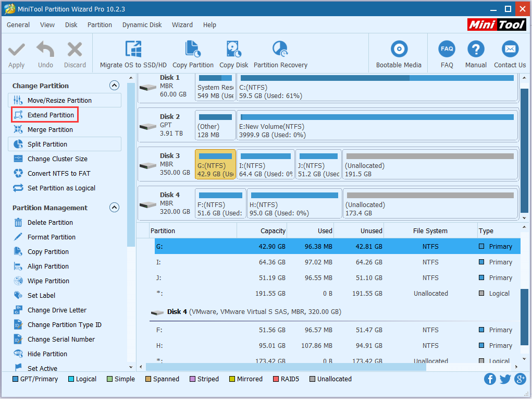
Task: Select the I:(NTFS) block on Disk 3
Action: [266, 164]
